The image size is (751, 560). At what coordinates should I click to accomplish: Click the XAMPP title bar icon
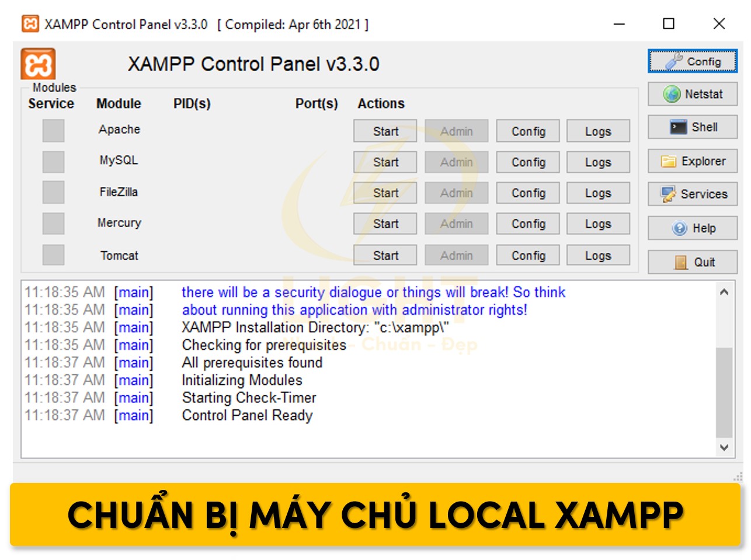[x=30, y=24]
